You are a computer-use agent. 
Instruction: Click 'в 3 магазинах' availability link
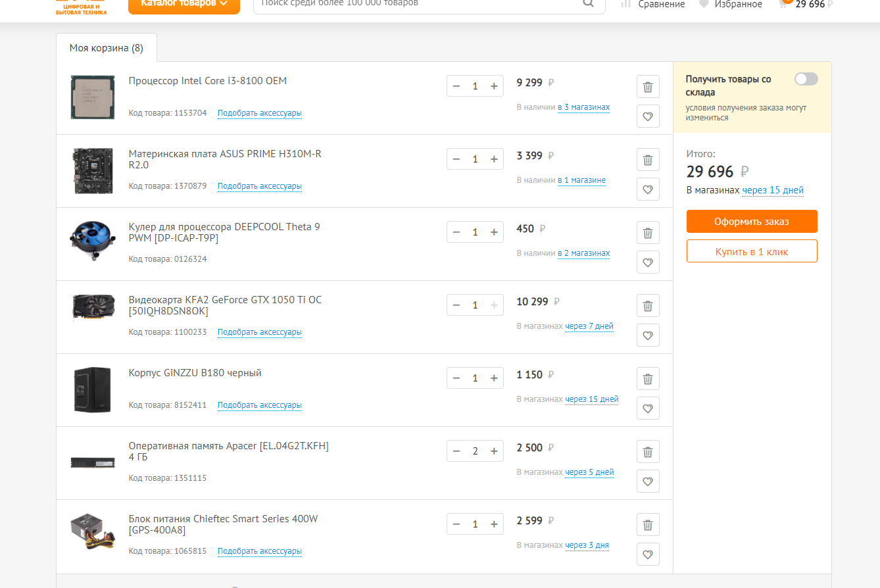pos(584,107)
